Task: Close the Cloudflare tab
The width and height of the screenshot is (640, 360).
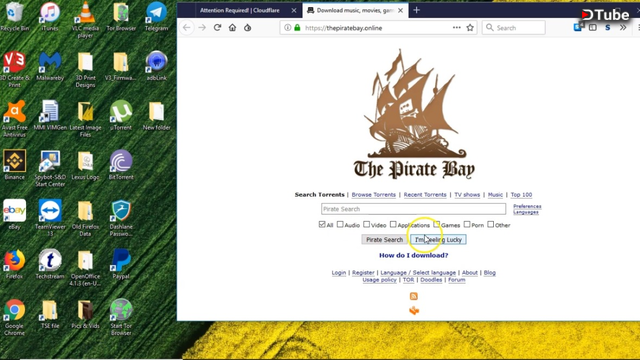Action: point(294,11)
